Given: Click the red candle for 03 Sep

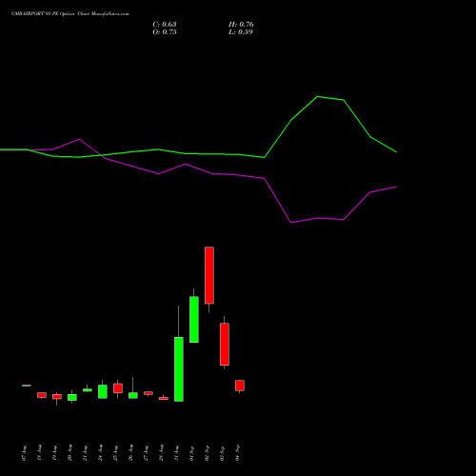Looking at the screenshot, I should pos(225,345).
